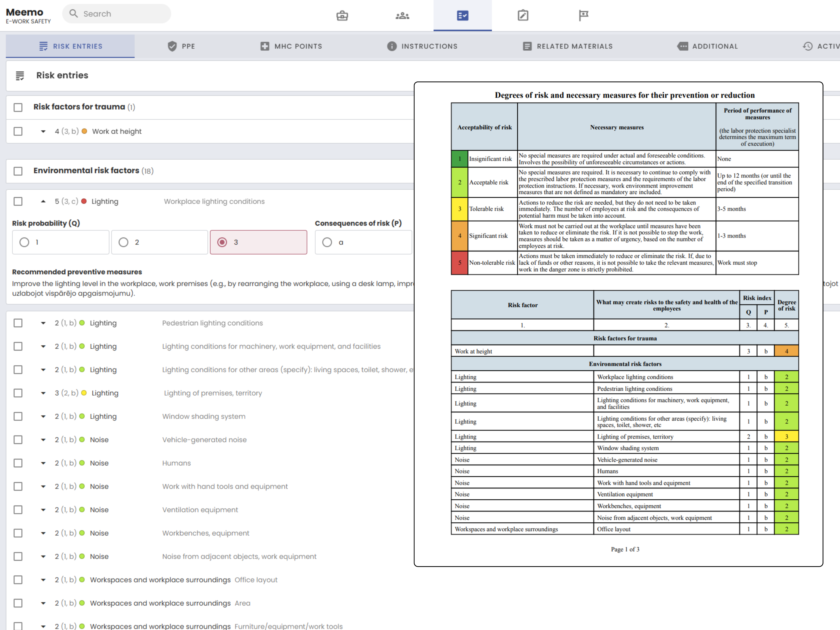The image size is (840, 630).
Task: Click the flag icon in top navigation
Action: 583,16
